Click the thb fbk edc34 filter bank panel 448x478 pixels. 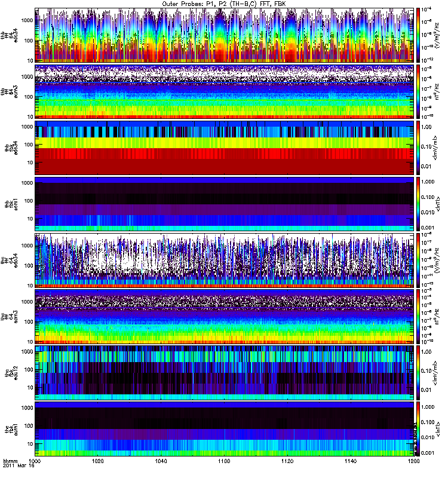[x=224, y=147]
